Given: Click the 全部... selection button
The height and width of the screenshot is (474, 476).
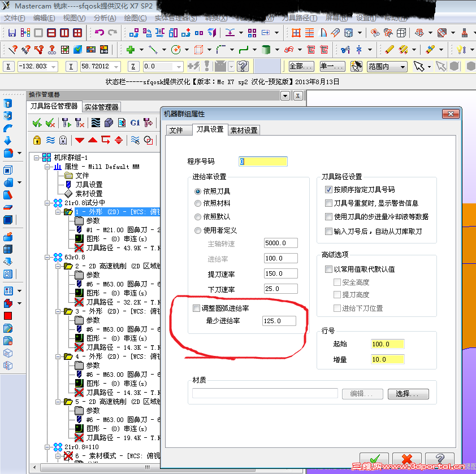Looking at the screenshot, I should (x=301, y=67).
